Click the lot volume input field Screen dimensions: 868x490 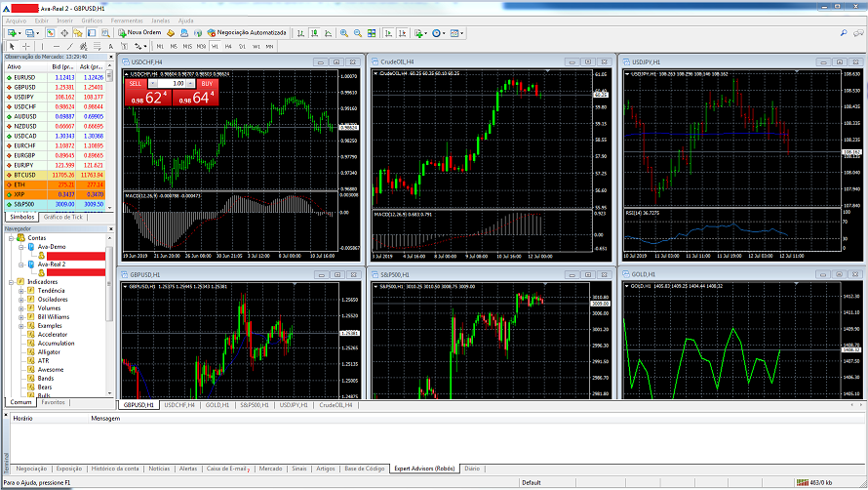[x=172, y=84]
